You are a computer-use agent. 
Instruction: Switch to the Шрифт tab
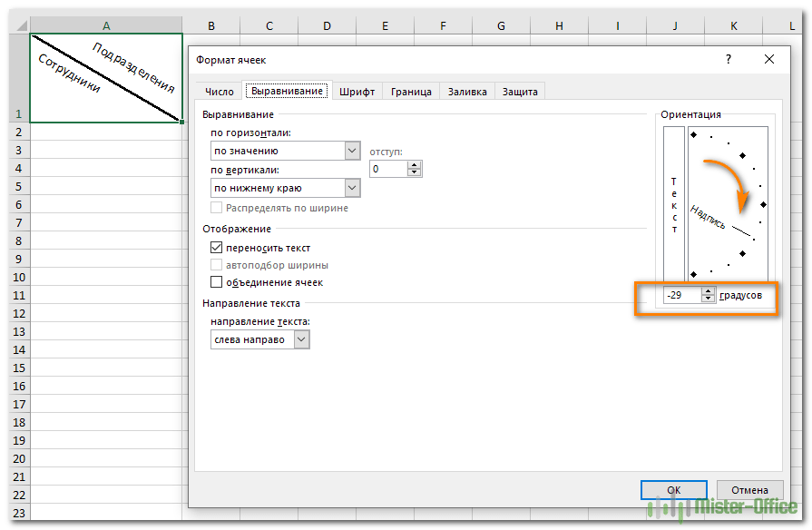coord(357,92)
